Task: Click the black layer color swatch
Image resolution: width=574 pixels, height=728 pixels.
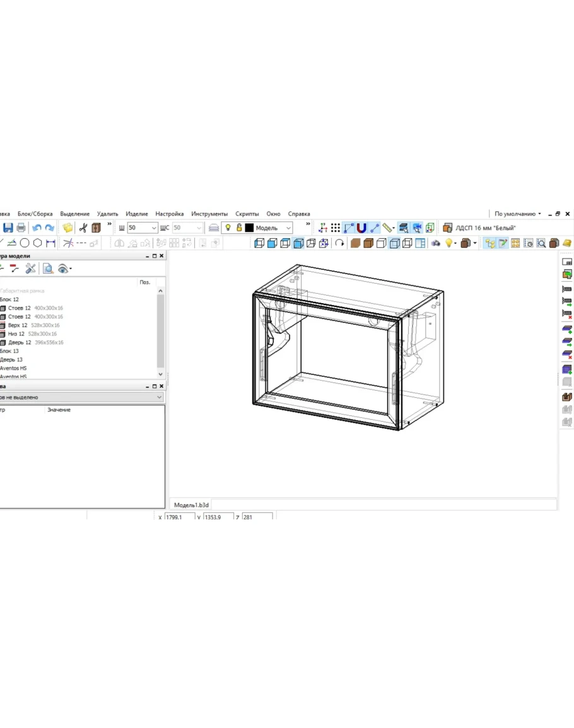Action: 249,228
